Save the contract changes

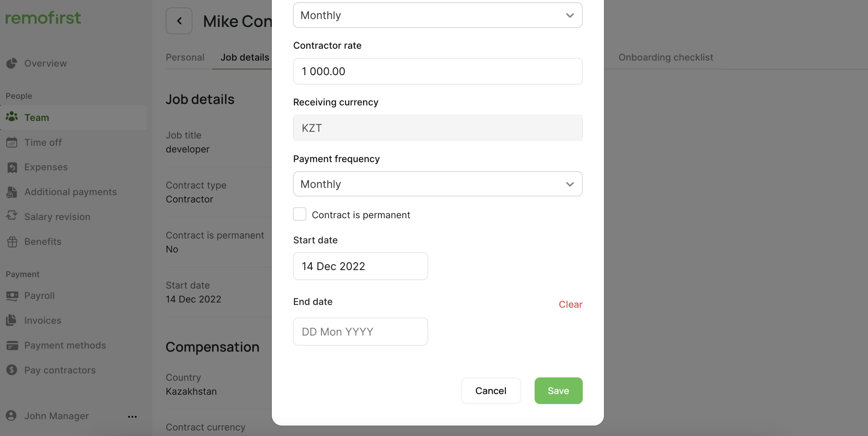pos(558,390)
